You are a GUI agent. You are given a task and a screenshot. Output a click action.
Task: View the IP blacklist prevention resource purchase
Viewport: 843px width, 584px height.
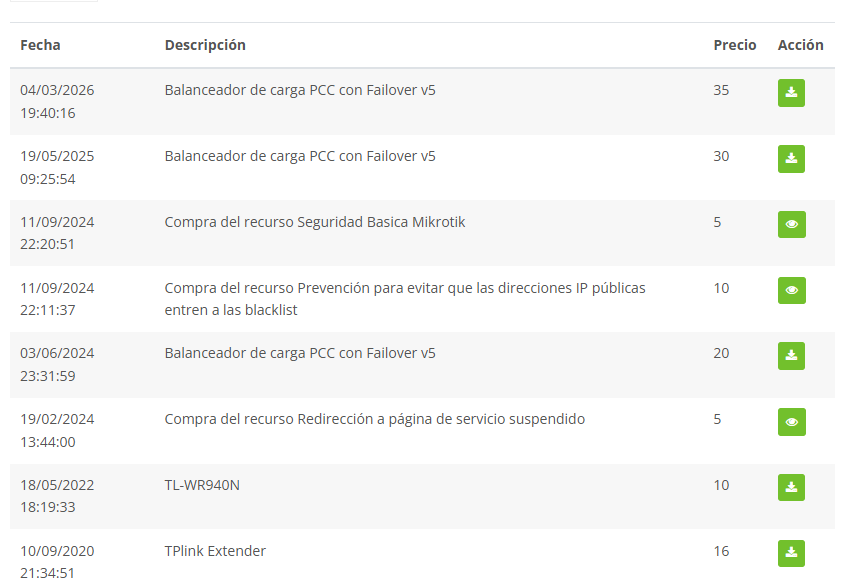(791, 291)
